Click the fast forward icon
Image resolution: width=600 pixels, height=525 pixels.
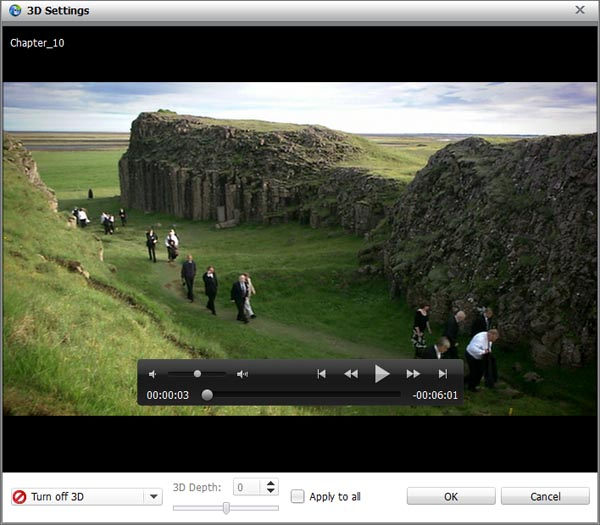(x=412, y=374)
